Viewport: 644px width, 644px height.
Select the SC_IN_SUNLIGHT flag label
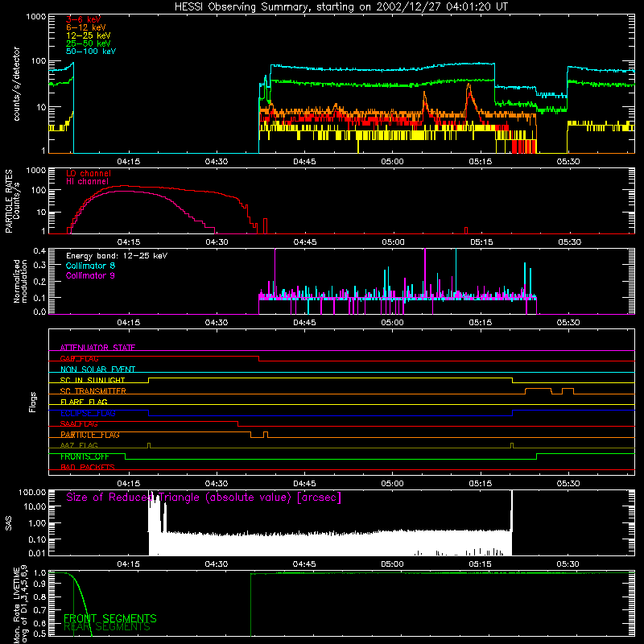point(93,380)
